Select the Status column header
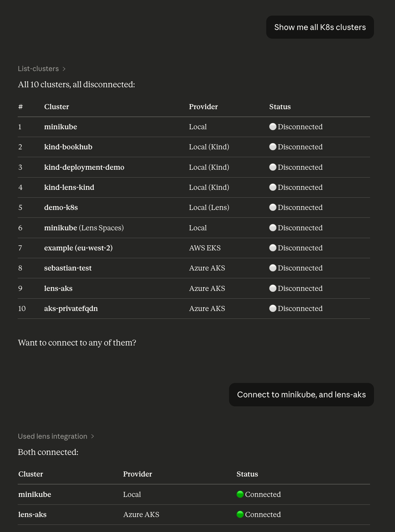The image size is (395, 532). coord(280,106)
